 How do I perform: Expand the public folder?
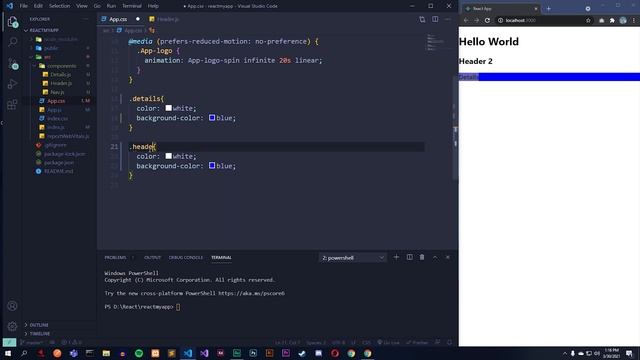(51, 48)
